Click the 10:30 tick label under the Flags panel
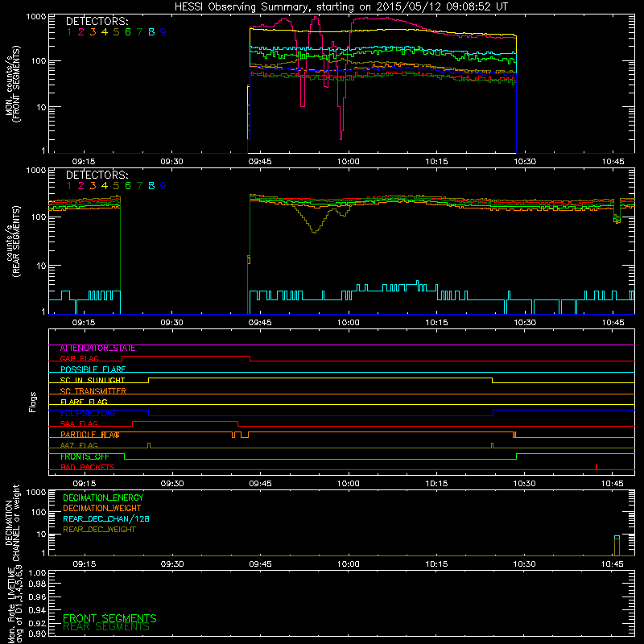This screenshot has width=644, height=644. 525,484
